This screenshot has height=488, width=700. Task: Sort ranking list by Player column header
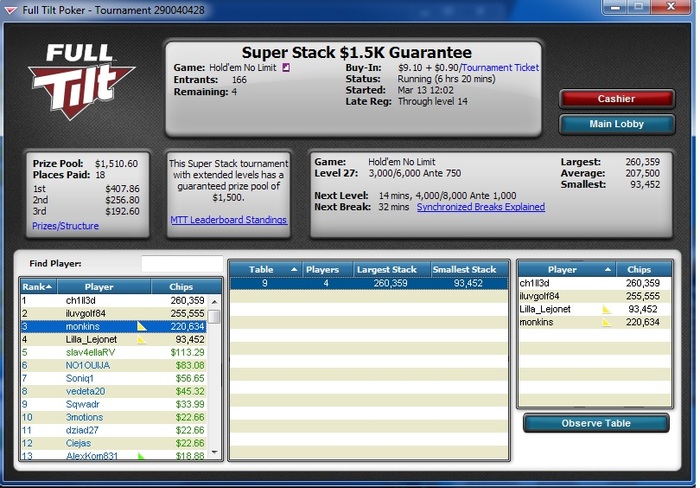pyautogui.click(x=104, y=287)
